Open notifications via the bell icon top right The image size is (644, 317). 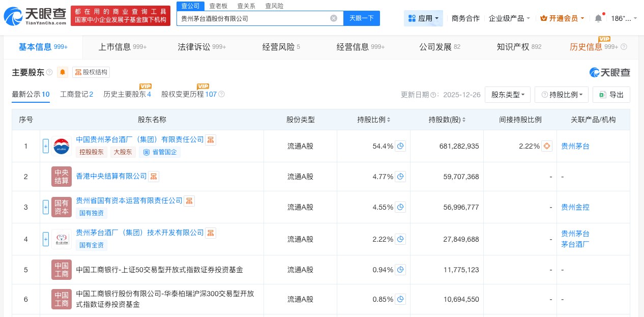[x=598, y=18]
